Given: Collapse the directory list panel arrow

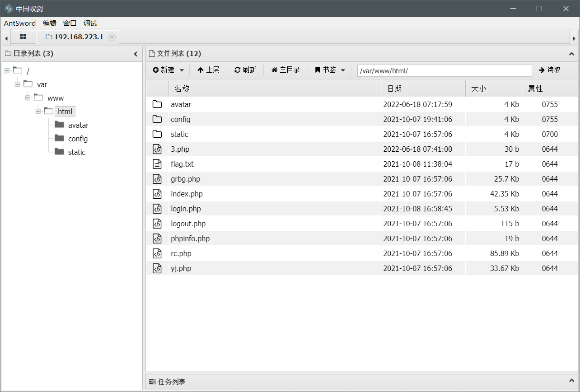Looking at the screenshot, I should point(136,54).
